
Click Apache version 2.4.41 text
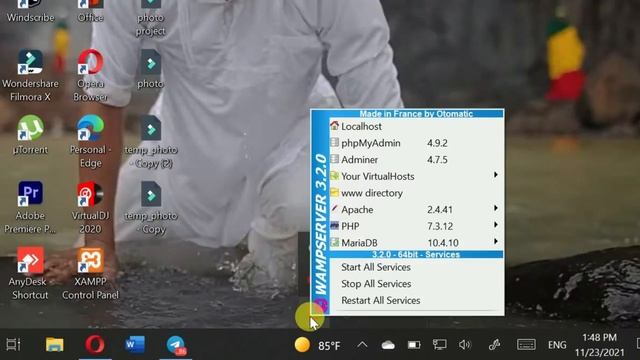click(440, 210)
